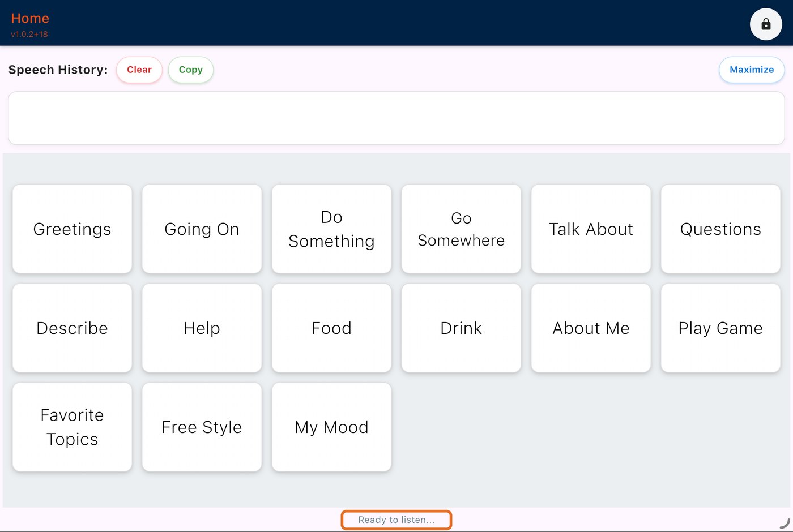Open the About Me category
The width and height of the screenshot is (793, 532).
(591, 328)
